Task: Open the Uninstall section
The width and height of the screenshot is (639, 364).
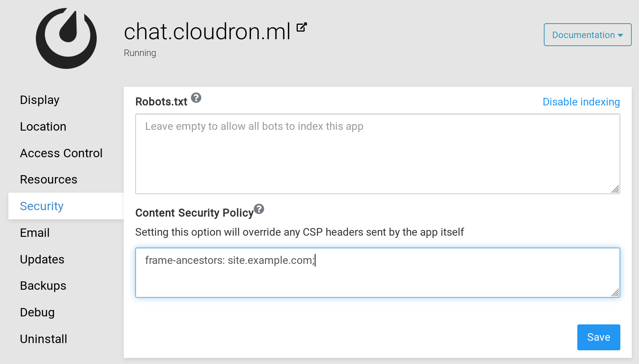Action: pos(43,339)
